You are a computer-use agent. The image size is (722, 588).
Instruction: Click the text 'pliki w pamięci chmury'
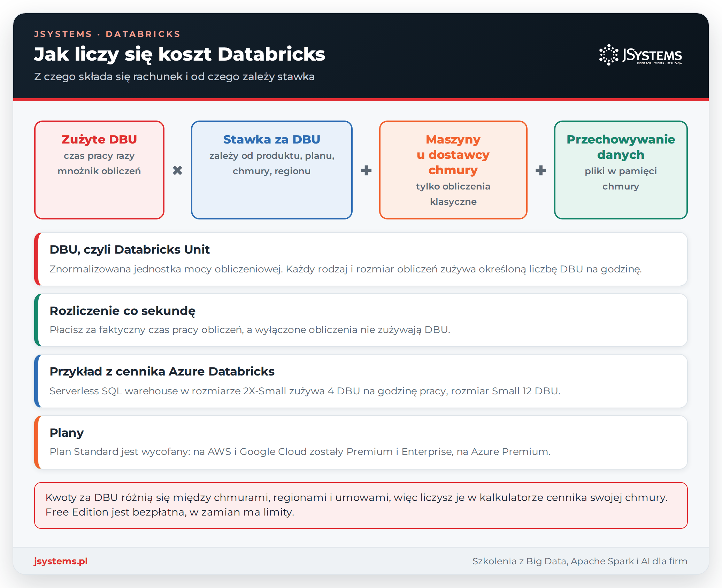point(621,179)
